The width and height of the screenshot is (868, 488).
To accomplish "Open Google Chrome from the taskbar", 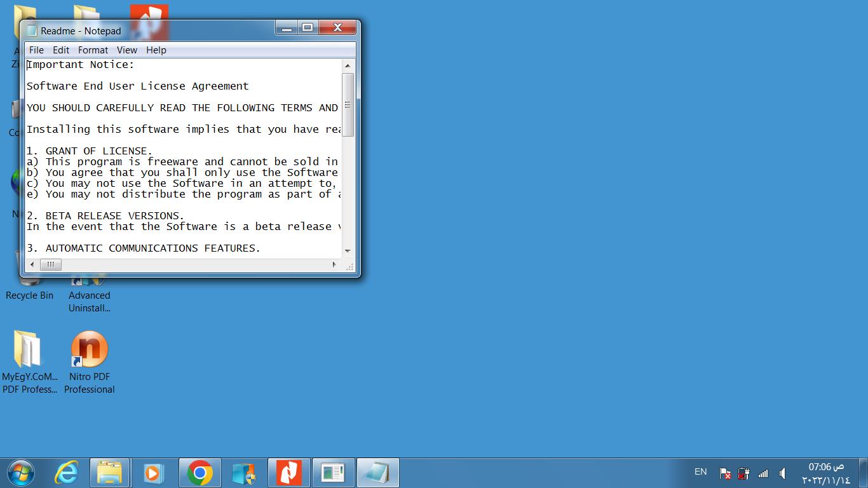I will tap(200, 473).
